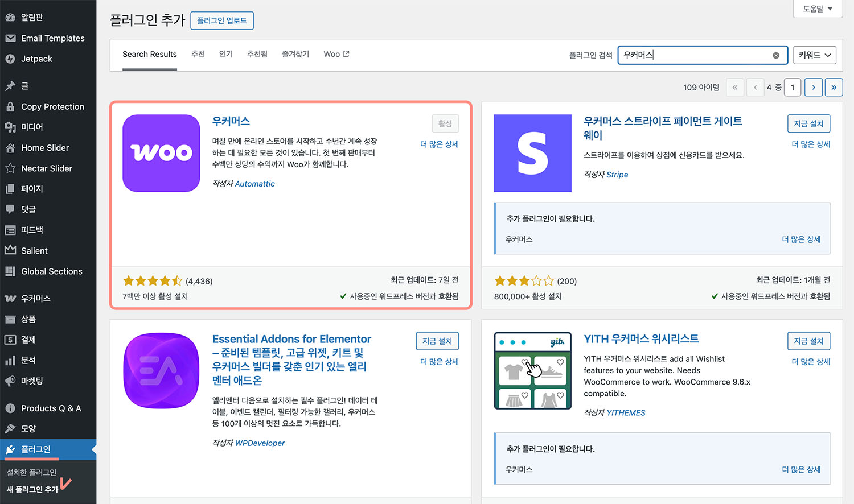Click the Global Sections grid icon

[x=10, y=271]
